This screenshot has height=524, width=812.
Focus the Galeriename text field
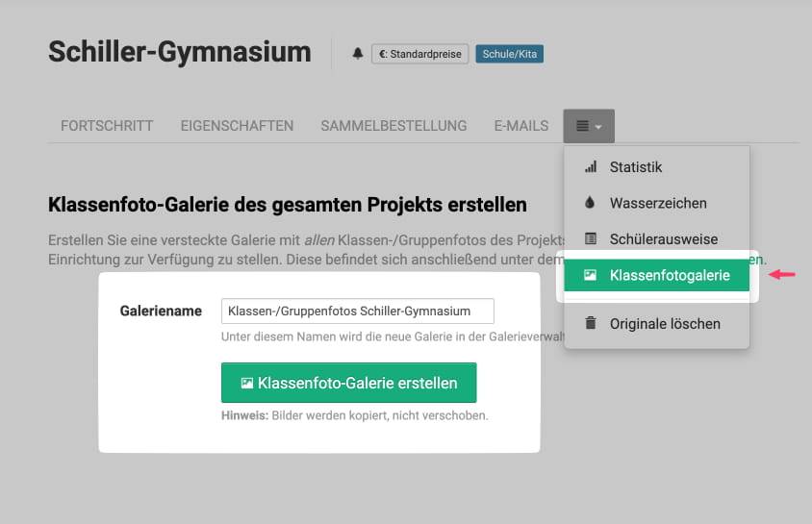pos(357,312)
